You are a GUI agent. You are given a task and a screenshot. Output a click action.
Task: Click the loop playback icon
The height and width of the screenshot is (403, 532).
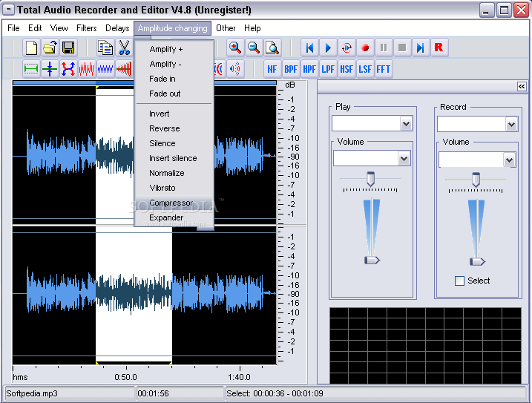click(x=347, y=47)
